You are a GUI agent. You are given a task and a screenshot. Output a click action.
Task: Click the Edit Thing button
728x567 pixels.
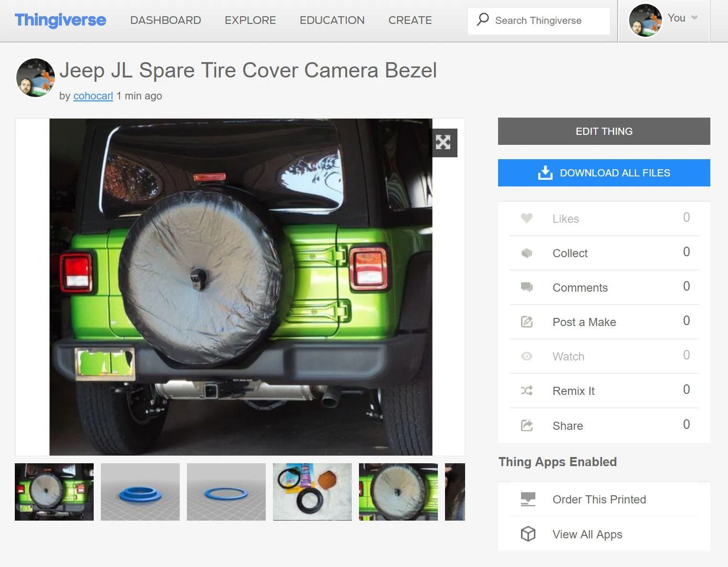tap(604, 131)
